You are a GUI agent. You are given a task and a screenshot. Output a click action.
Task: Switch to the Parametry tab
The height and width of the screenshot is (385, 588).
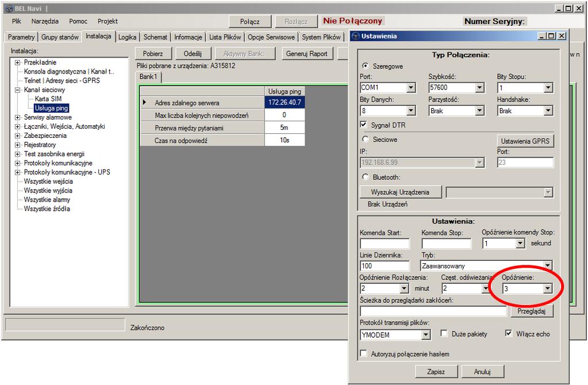pos(21,37)
